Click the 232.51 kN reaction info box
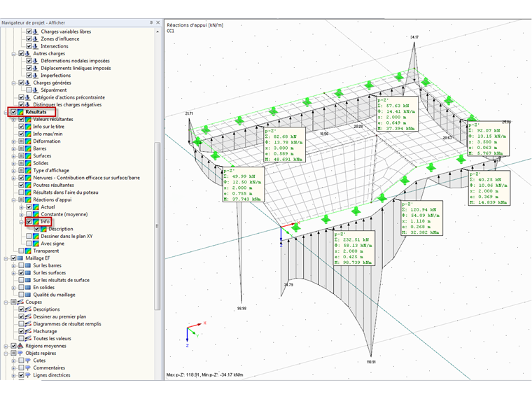532x399 pixels. [x=353, y=248]
